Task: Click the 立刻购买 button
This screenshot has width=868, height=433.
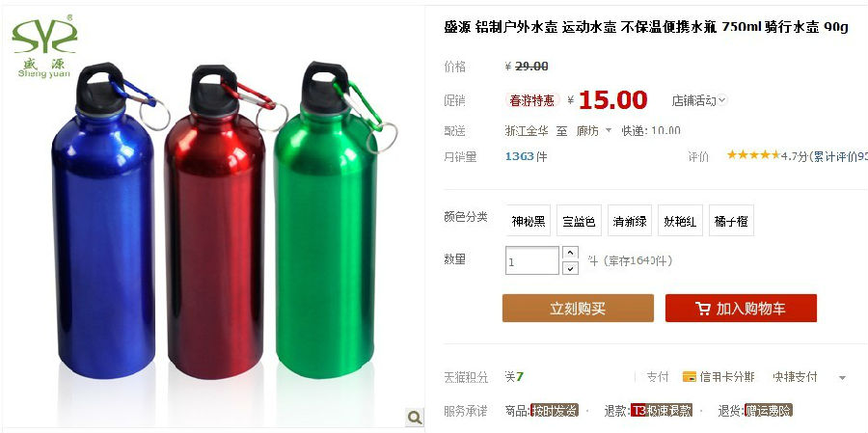Action: coord(578,308)
